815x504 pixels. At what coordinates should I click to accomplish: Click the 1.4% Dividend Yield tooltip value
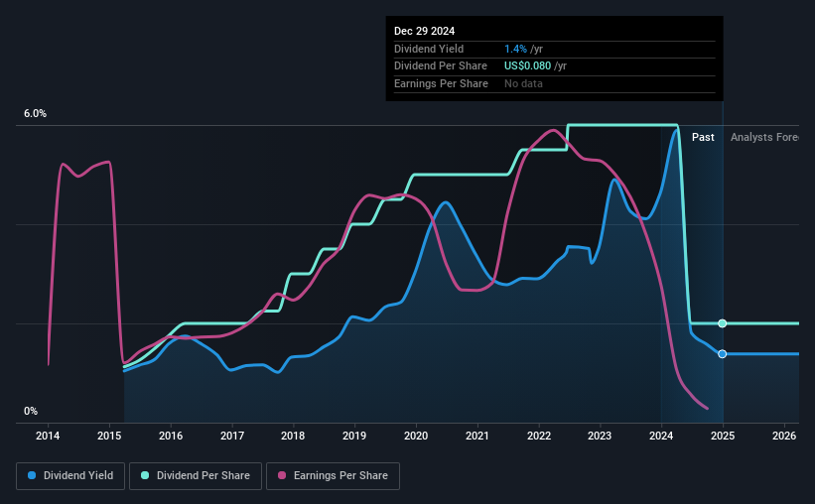click(x=515, y=49)
